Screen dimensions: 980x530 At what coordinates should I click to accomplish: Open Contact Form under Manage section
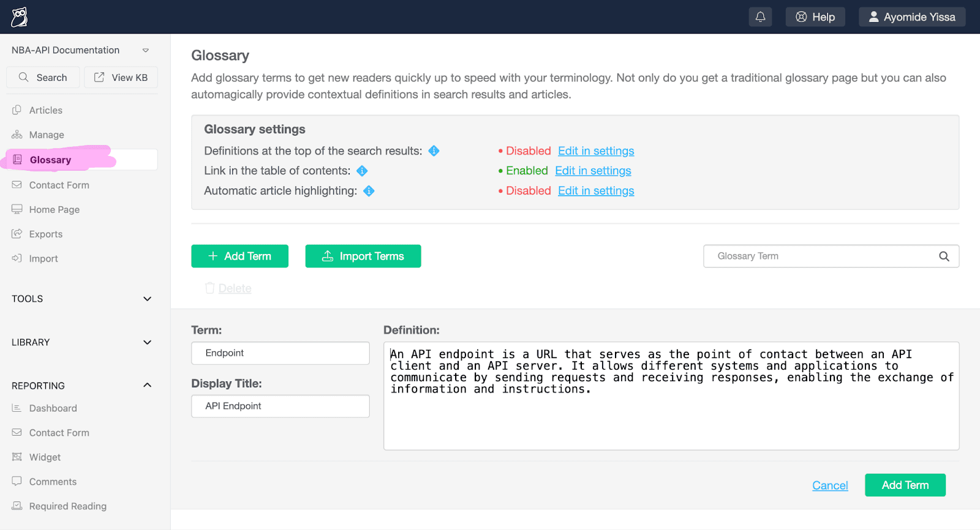[x=59, y=185]
